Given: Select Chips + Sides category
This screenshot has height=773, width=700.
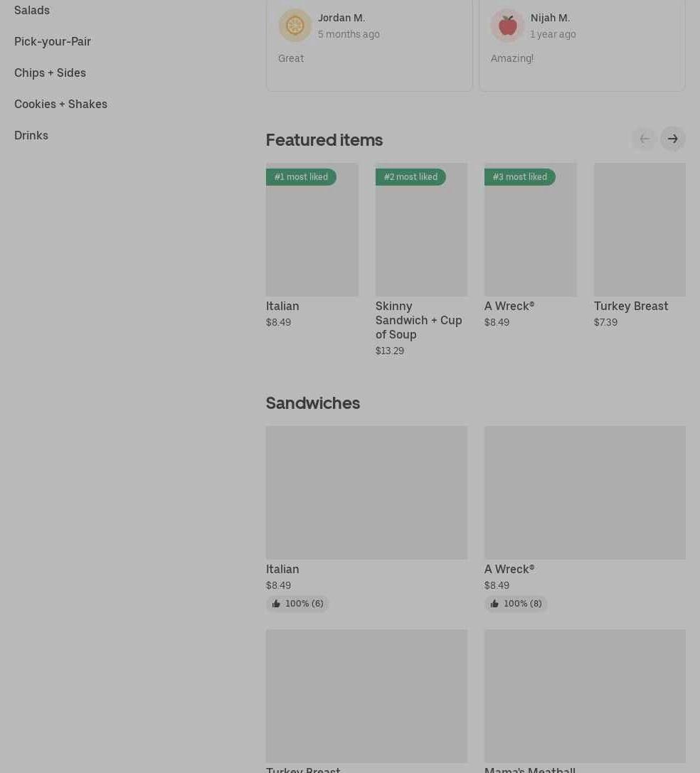Looking at the screenshot, I should tap(50, 73).
